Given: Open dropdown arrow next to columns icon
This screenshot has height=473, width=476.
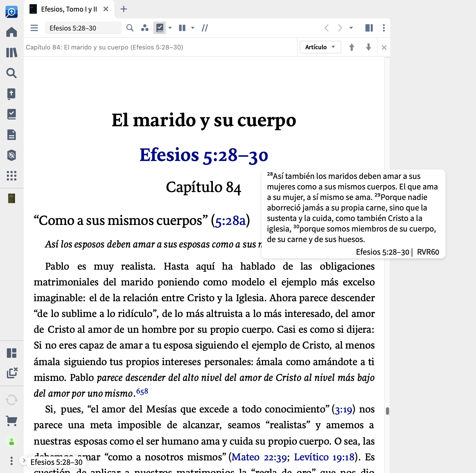Looking at the screenshot, I should click(x=193, y=28).
